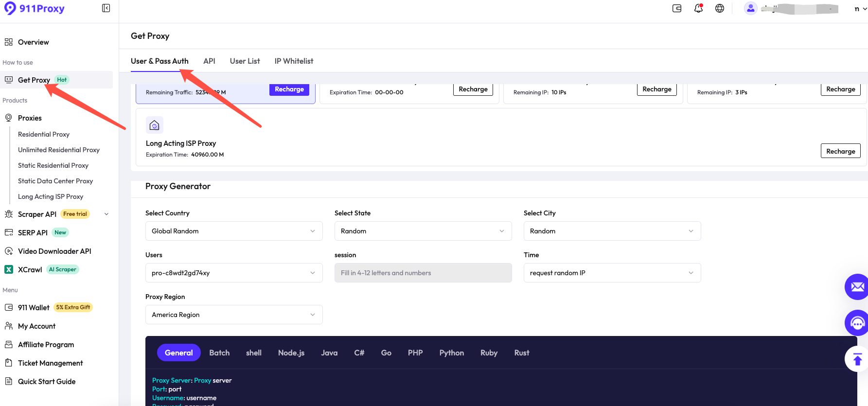Click the My Account people icon
This screenshot has height=406, width=868.
(x=9, y=326)
